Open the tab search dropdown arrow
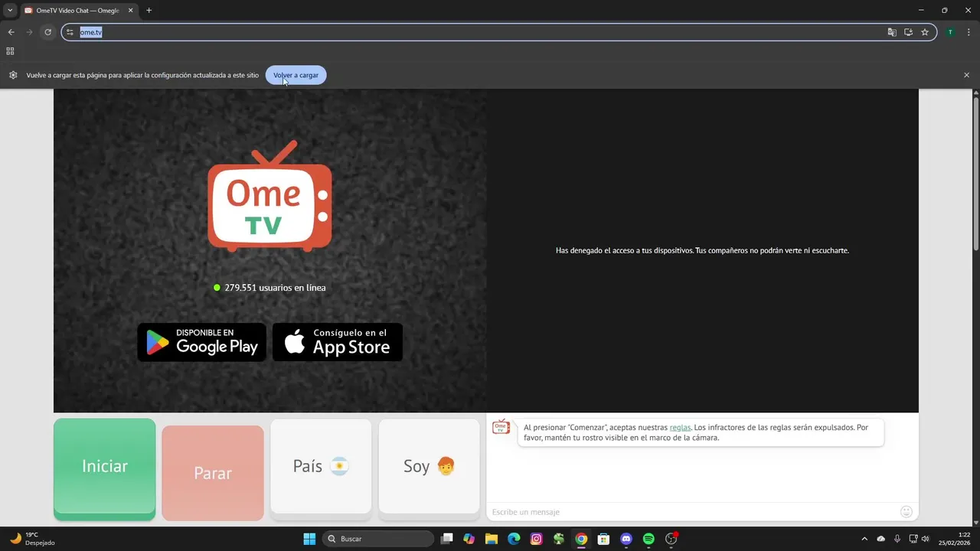This screenshot has width=980, height=551. point(10,10)
